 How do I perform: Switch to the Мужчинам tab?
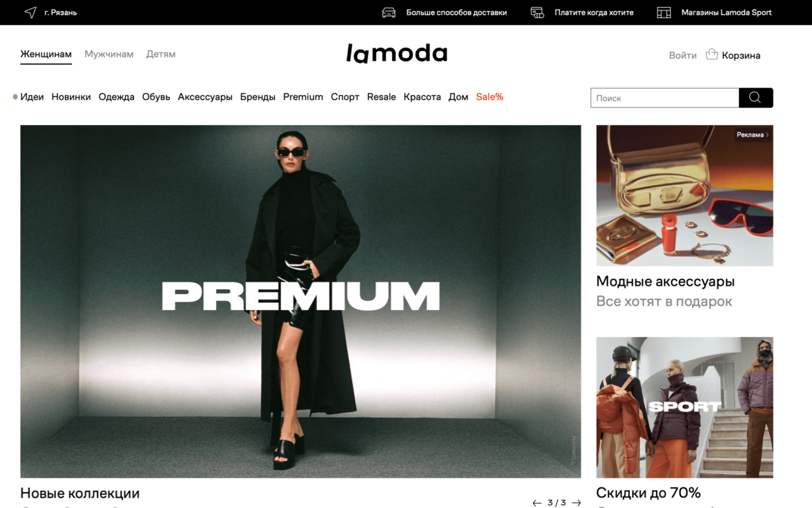pos(109,54)
